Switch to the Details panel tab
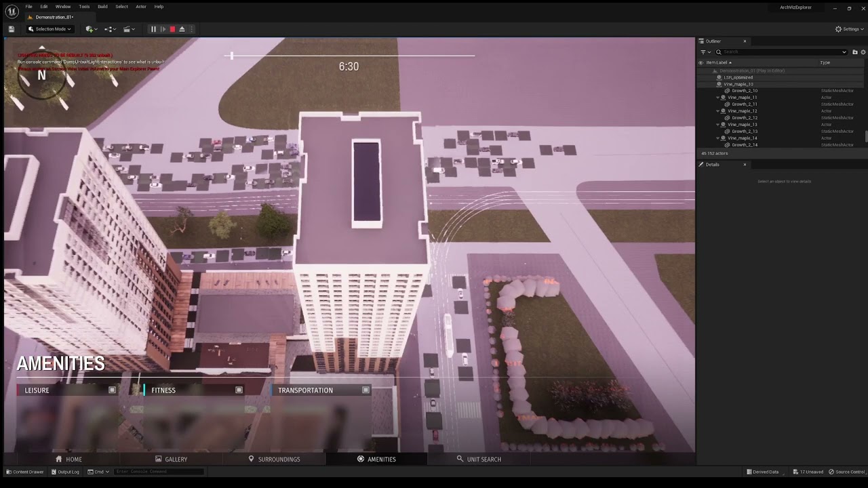 712,165
